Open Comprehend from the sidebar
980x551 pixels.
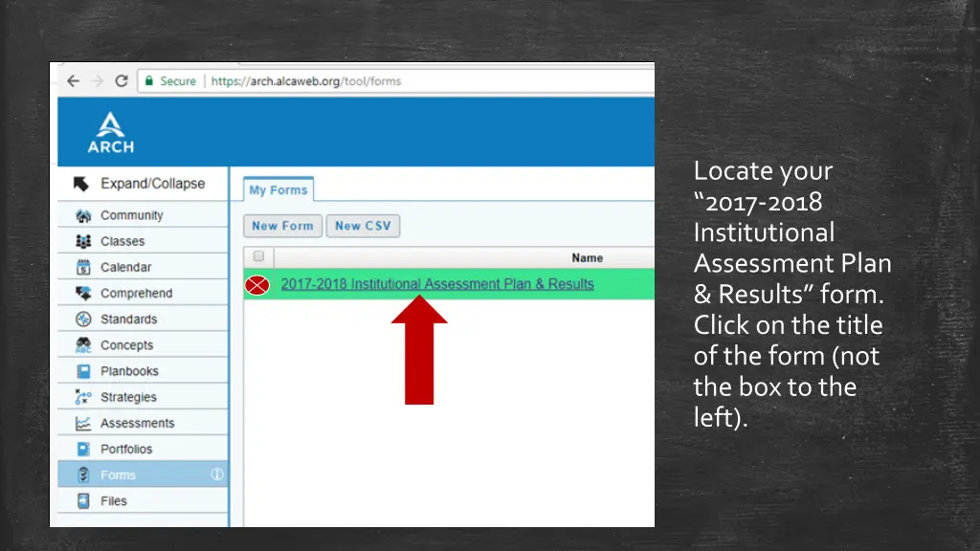[x=143, y=293]
